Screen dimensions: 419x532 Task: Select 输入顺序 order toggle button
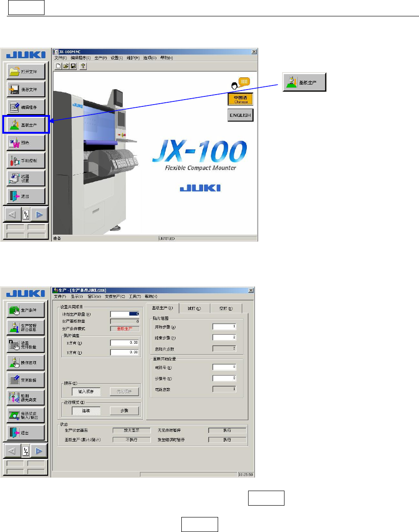pyautogui.click(x=86, y=391)
